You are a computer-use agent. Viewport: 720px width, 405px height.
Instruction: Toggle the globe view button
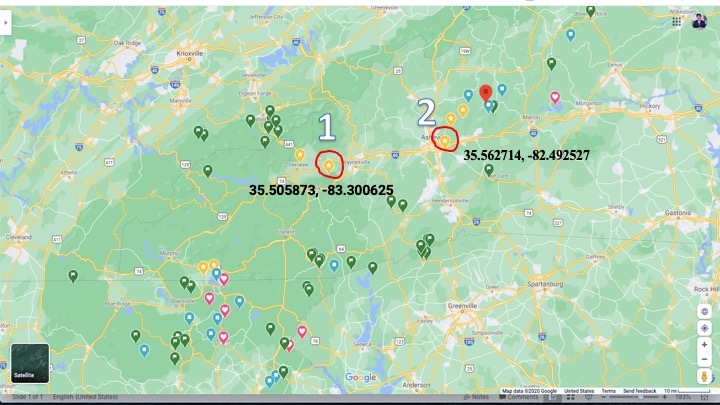(x=705, y=311)
